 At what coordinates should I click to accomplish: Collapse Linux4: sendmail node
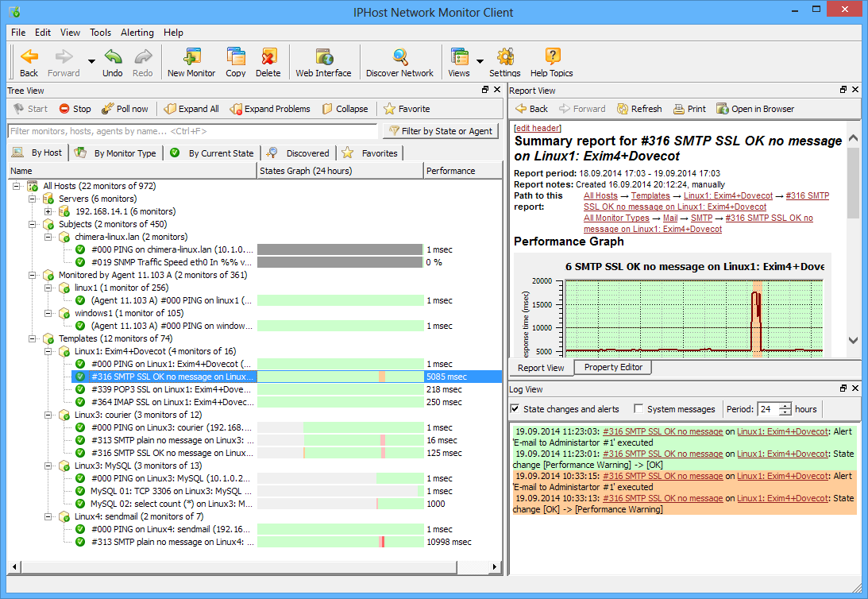pyautogui.click(x=48, y=516)
